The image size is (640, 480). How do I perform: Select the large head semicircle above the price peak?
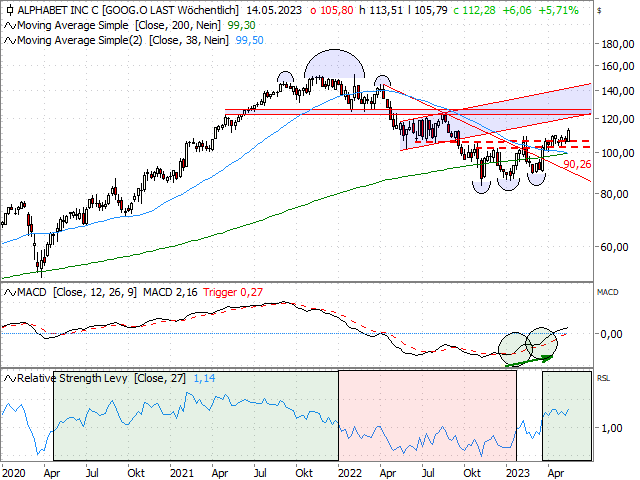(x=334, y=63)
